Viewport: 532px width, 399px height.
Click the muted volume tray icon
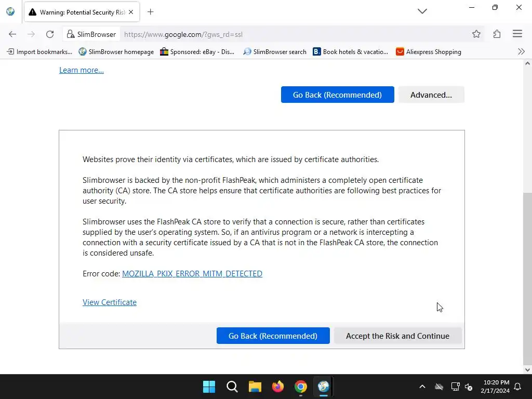point(469,387)
